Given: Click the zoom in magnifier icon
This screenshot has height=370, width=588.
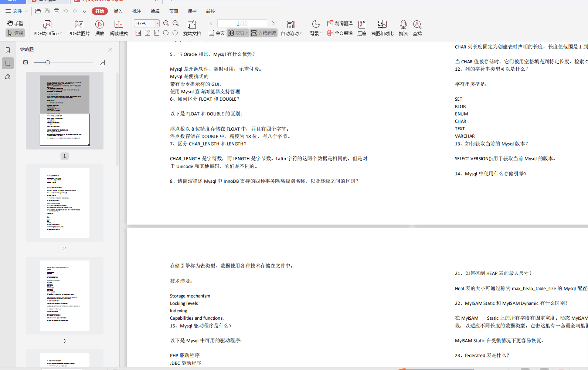Looking at the screenshot, I should [176, 23].
